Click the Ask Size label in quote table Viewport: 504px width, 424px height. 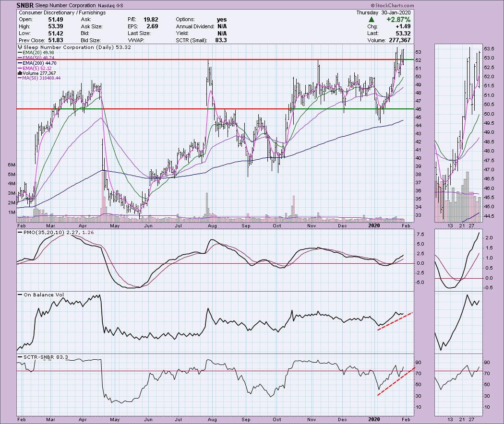(x=92, y=26)
